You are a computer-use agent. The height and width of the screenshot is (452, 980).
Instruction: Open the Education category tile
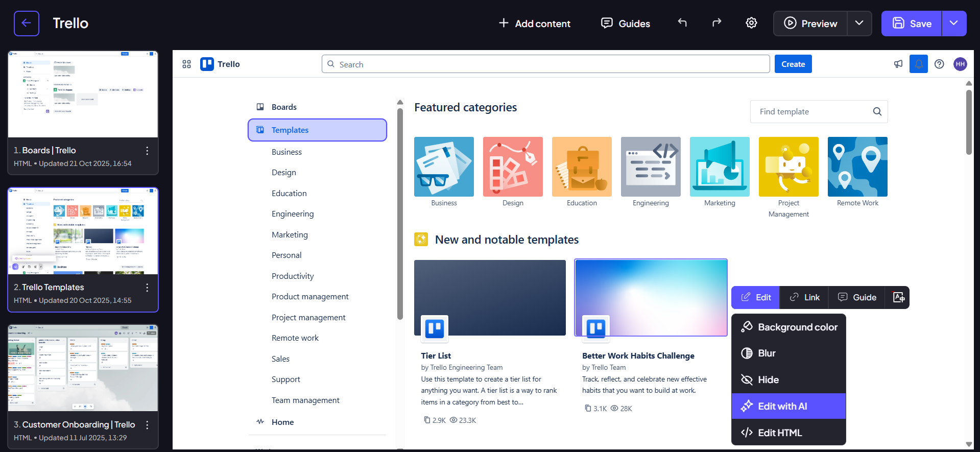pos(582,166)
